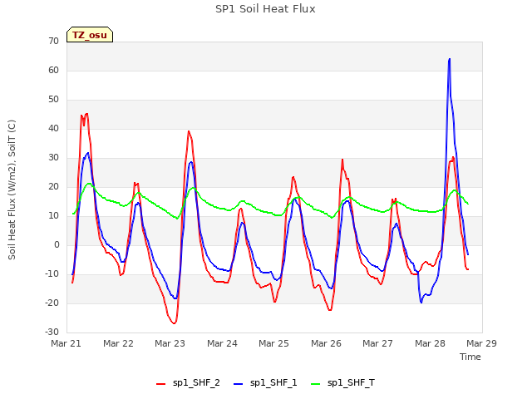This screenshot has width=532, height=399.
Task: Click the Mar 21 x-axis tick label
Action: (x=66, y=343)
